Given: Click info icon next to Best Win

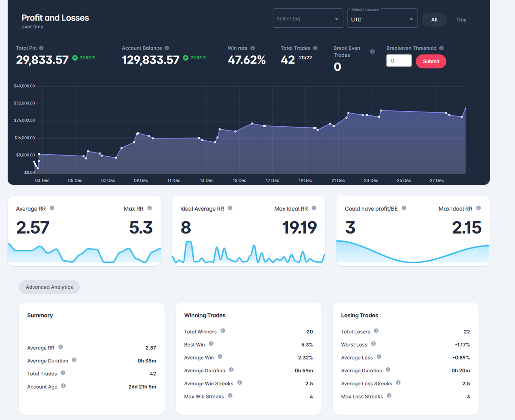Looking at the screenshot, I should 211,344.
